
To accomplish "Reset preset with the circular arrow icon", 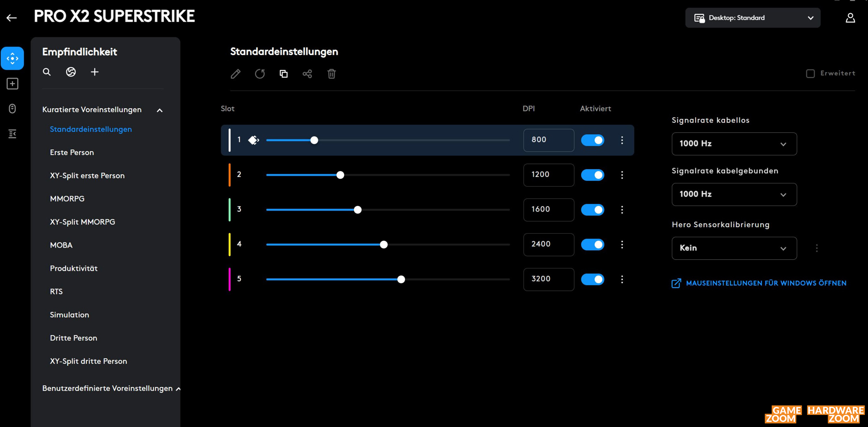I will pos(260,74).
